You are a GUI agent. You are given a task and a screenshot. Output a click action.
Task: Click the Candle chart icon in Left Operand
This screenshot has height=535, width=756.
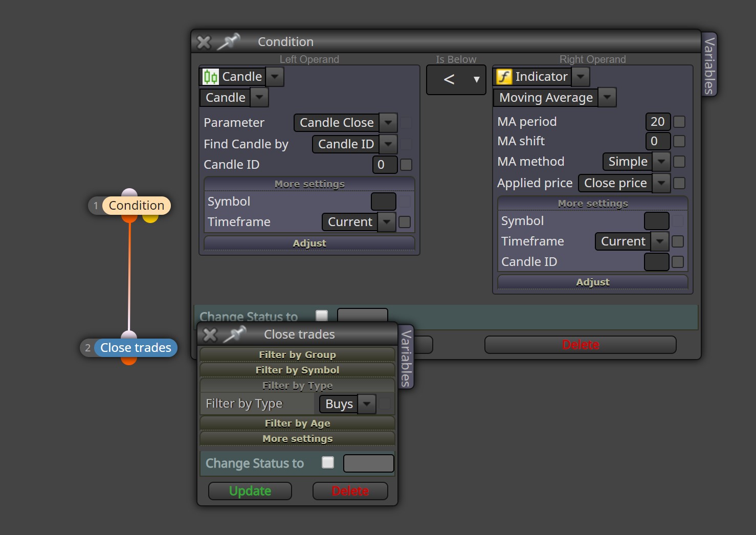pyautogui.click(x=211, y=77)
